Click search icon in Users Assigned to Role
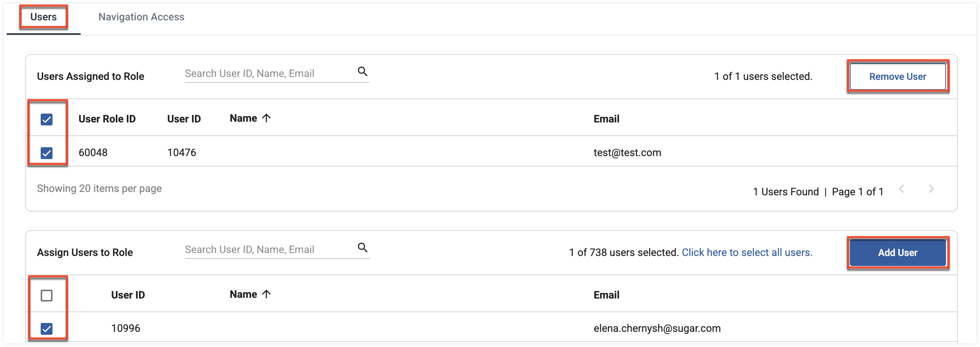 (x=362, y=71)
